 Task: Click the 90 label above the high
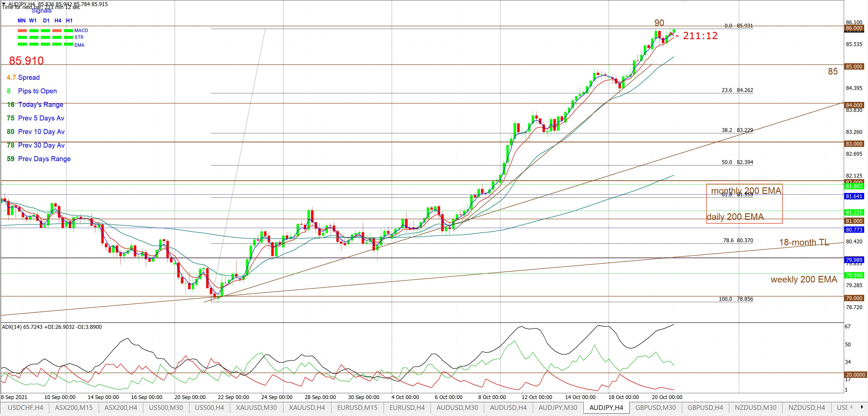pos(659,23)
